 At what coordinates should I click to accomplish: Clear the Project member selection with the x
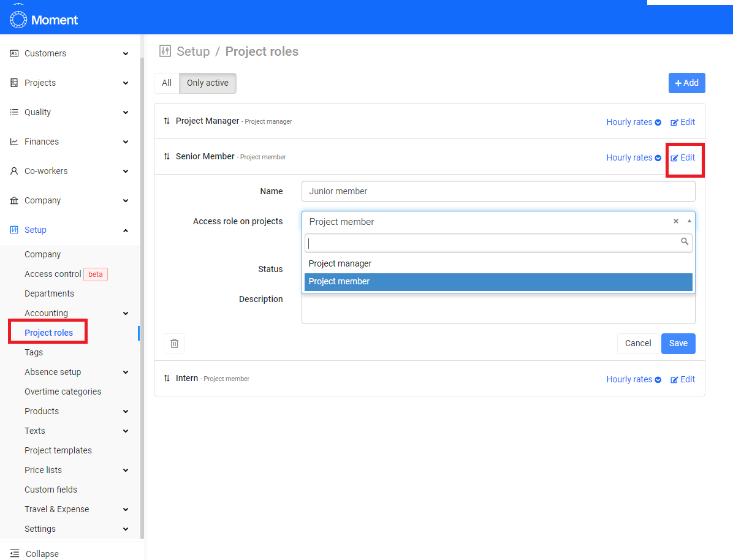(675, 221)
